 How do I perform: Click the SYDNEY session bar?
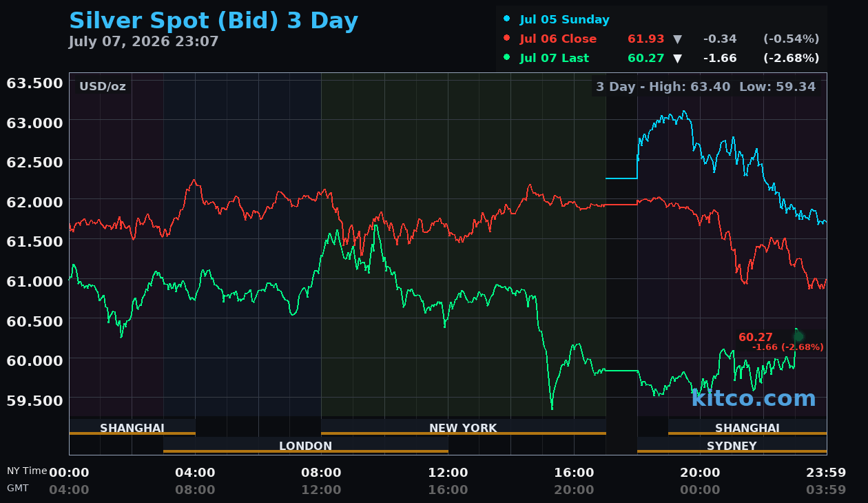pyautogui.click(x=732, y=445)
